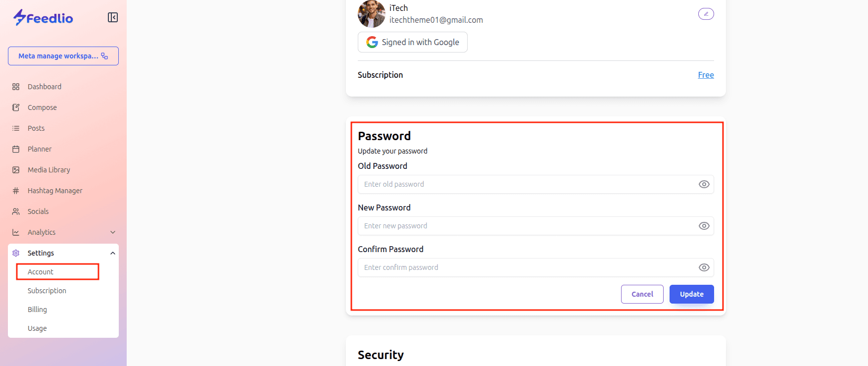The height and width of the screenshot is (366, 868).
Task: Click the Enter old password field
Action: (x=525, y=184)
